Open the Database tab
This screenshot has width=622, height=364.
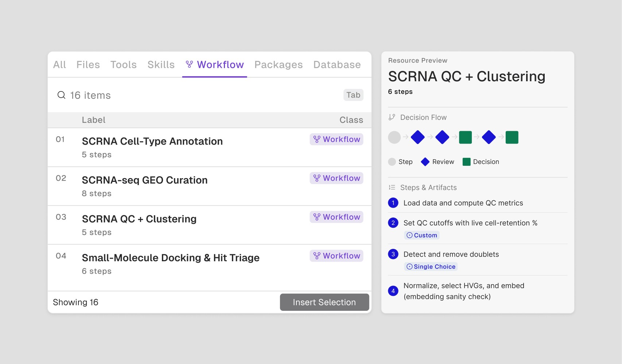tap(337, 64)
